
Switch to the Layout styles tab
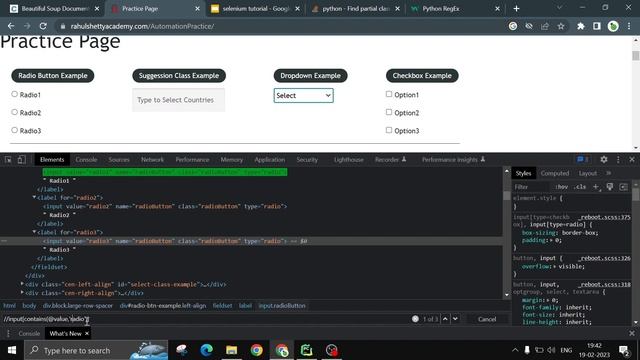tap(587, 173)
